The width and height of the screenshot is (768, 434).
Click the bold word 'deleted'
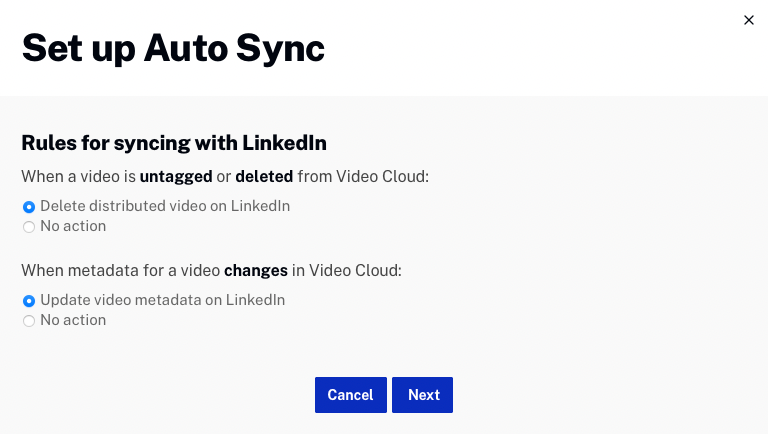point(264,176)
